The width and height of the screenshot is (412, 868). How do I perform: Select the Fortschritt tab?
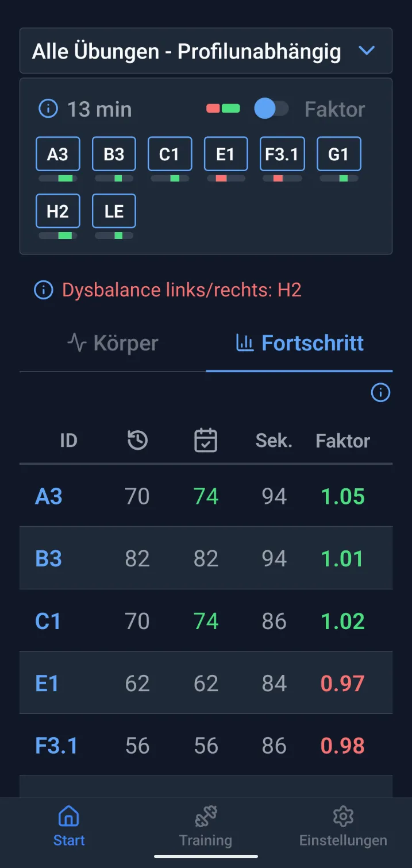(299, 343)
